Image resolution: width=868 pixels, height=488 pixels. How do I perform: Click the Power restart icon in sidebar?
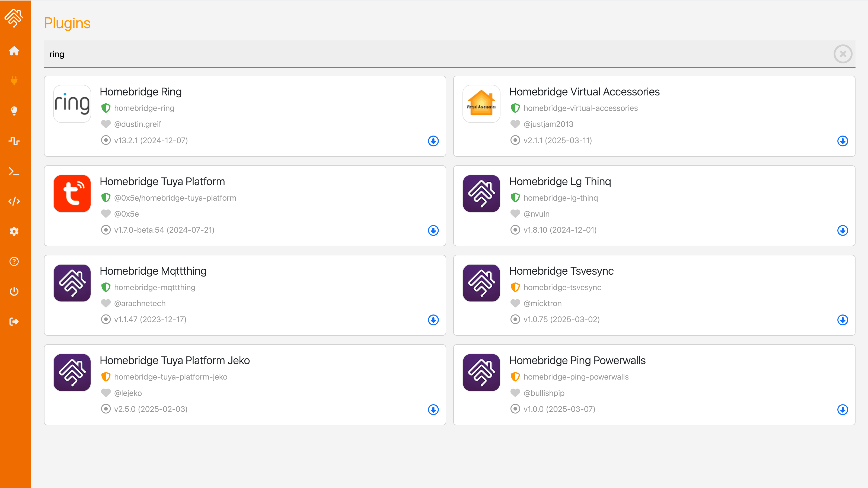click(x=14, y=291)
